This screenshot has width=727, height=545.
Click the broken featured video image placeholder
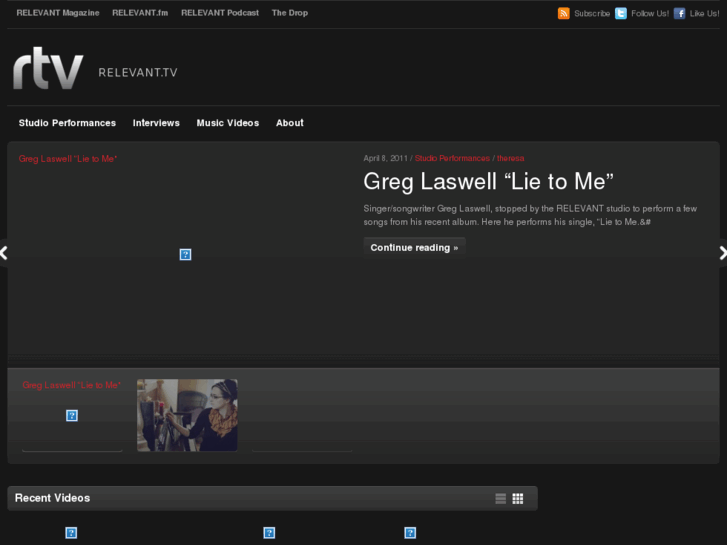185,254
